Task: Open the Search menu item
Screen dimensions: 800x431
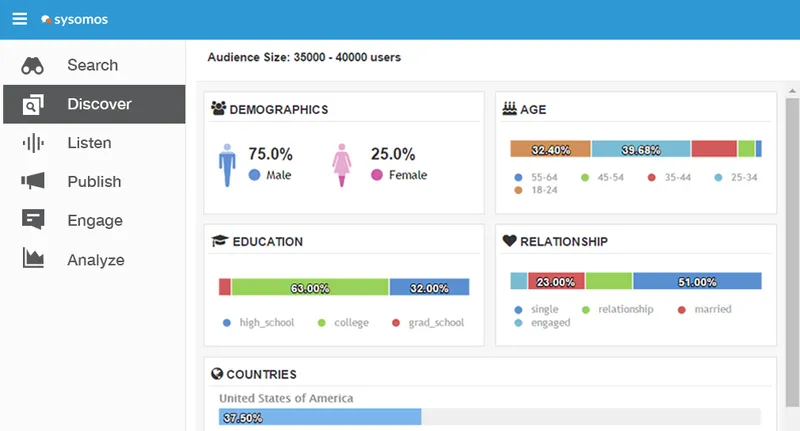Action: point(94,65)
